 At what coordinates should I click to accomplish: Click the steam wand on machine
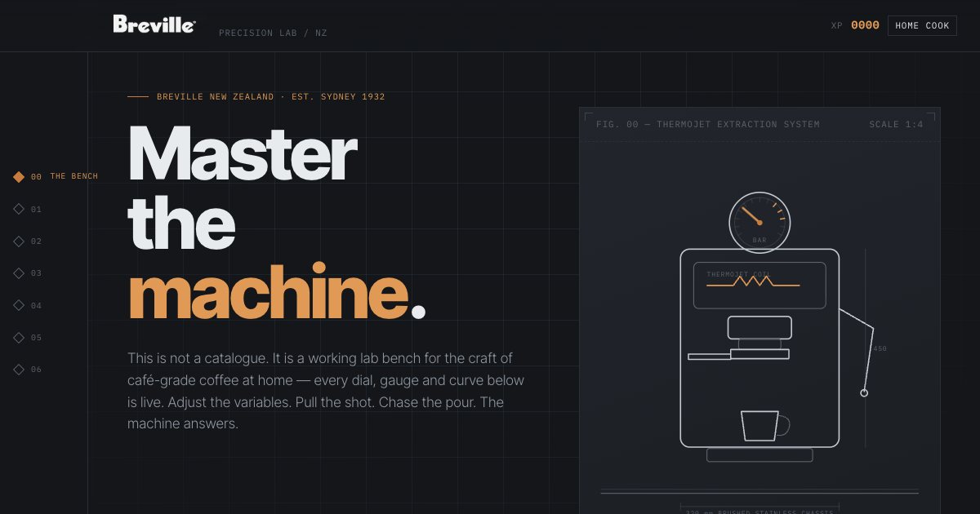(x=858, y=351)
